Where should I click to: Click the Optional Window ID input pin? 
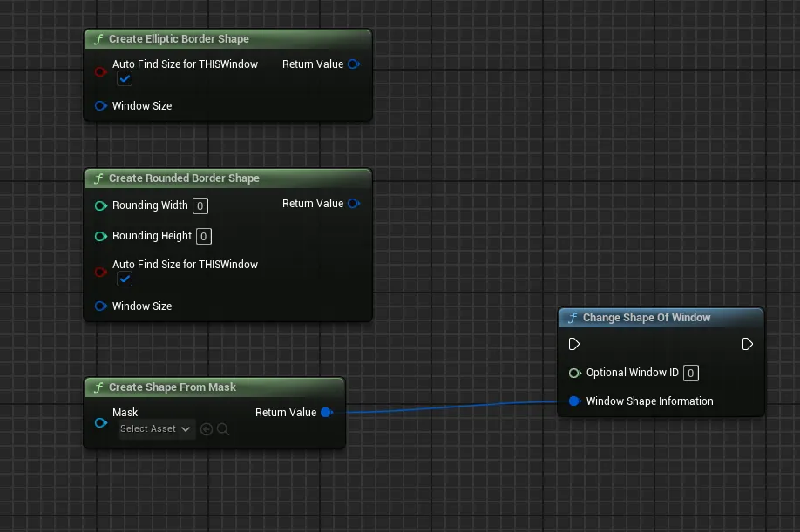pos(575,373)
